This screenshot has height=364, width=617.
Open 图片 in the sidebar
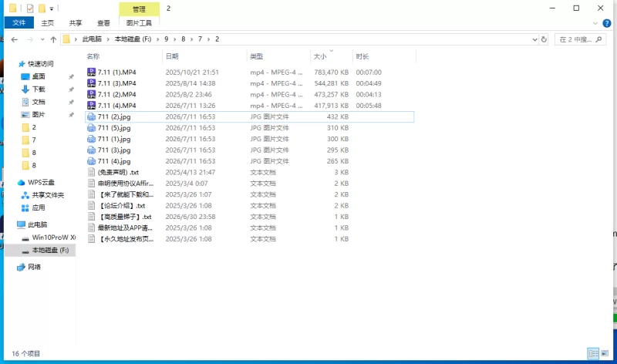[39, 114]
